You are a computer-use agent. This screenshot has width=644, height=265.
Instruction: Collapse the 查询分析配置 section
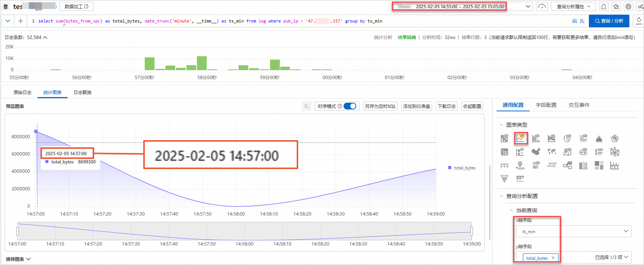pos(501,196)
